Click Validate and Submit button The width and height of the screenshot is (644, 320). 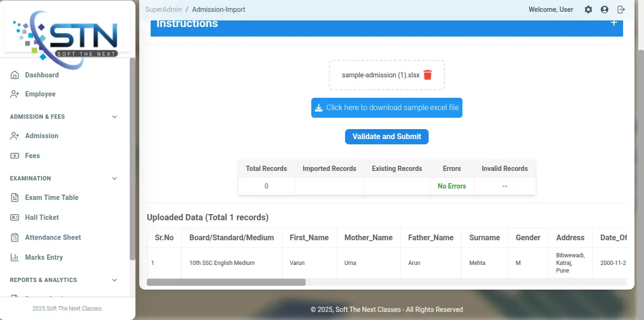point(386,137)
